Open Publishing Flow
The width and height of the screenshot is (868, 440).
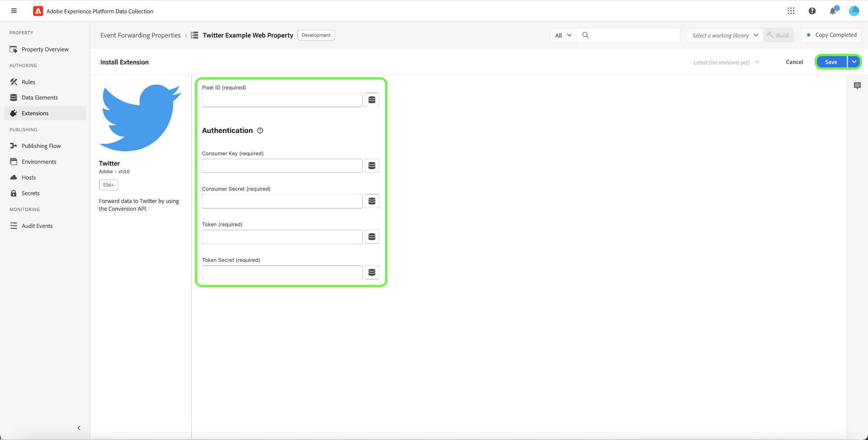pyautogui.click(x=45, y=146)
